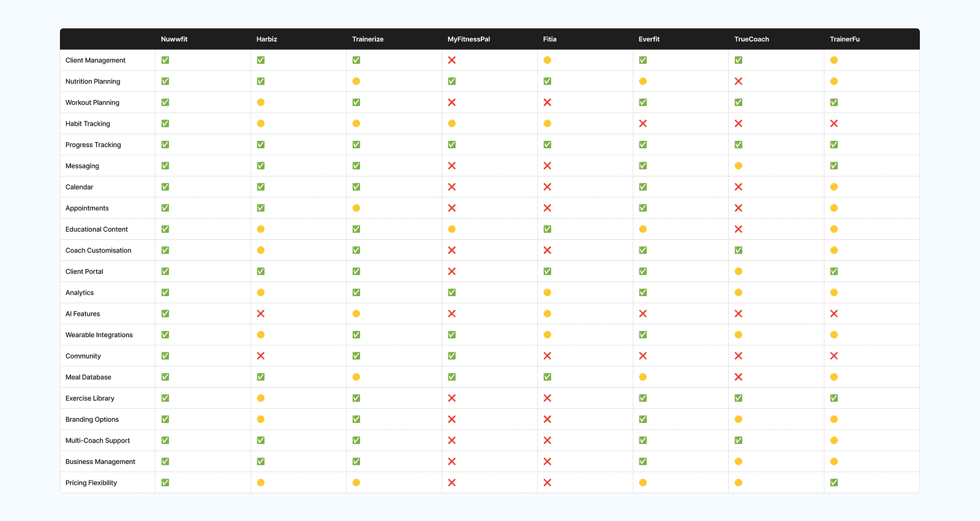Select the Business Management row label
Screen dimensions: 980x521
coord(100,462)
